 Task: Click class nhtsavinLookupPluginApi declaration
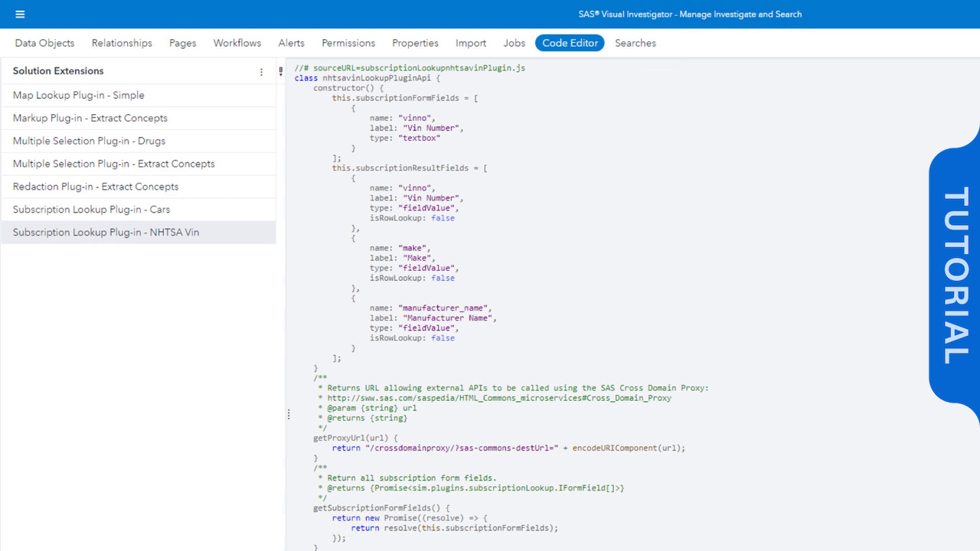[x=367, y=78]
